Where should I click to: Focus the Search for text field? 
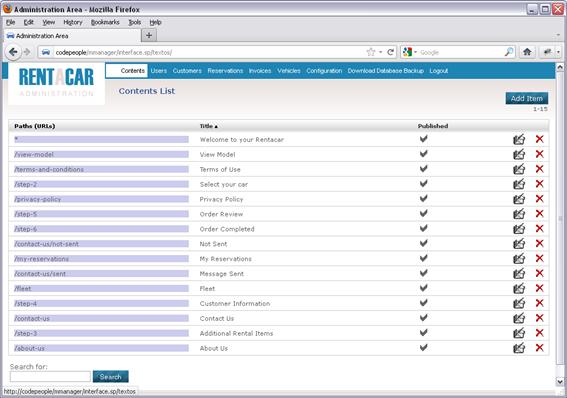point(50,377)
